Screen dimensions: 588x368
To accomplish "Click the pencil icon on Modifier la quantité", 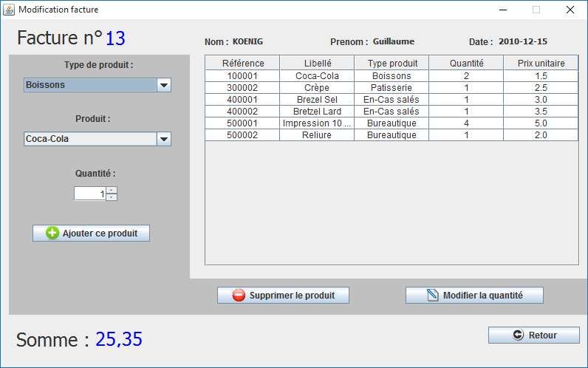I will pos(433,296).
